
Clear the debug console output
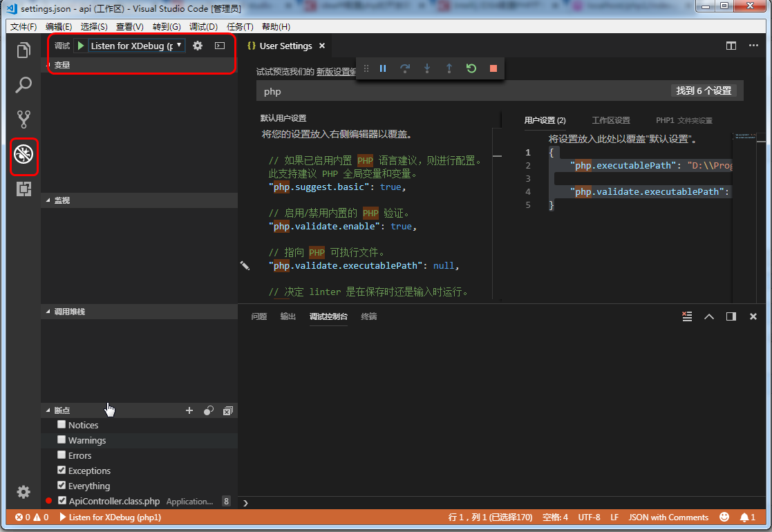pyautogui.click(x=687, y=316)
